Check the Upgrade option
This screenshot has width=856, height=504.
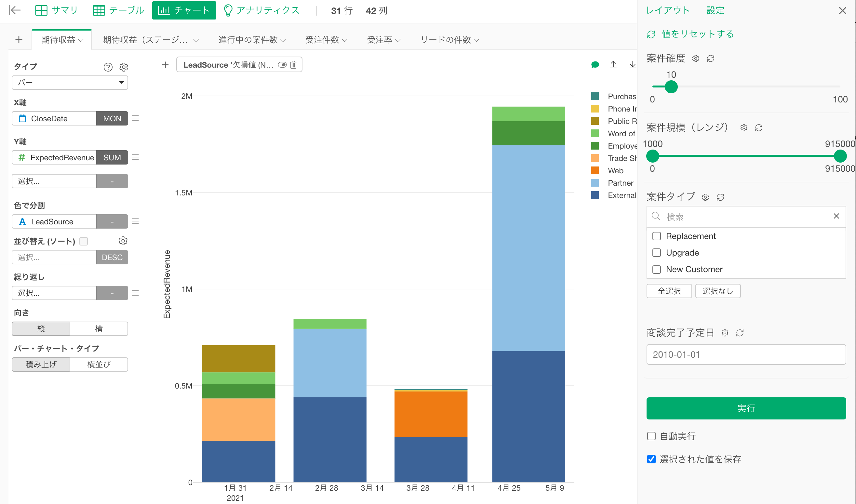click(x=657, y=253)
